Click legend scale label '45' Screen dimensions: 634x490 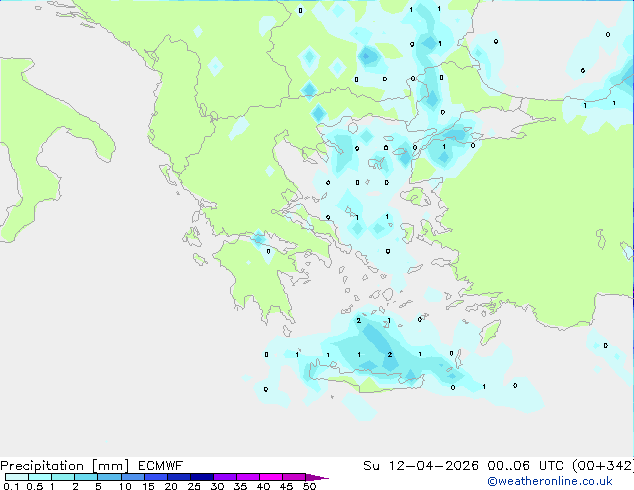coord(286,486)
